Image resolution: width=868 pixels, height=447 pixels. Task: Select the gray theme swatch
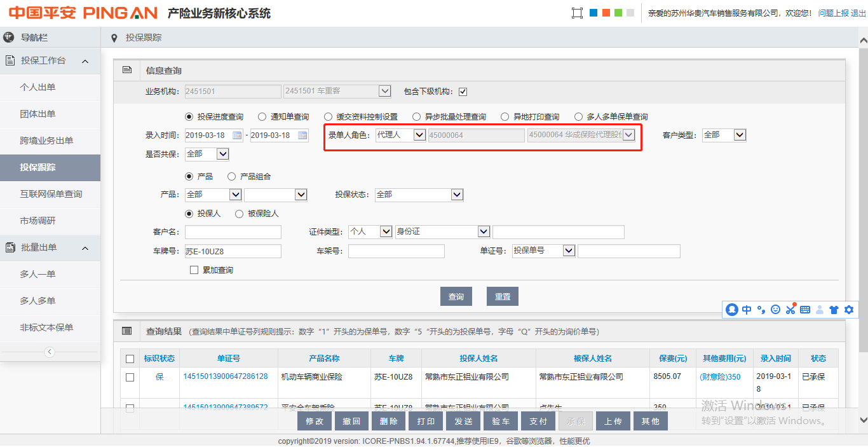[630, 13]
